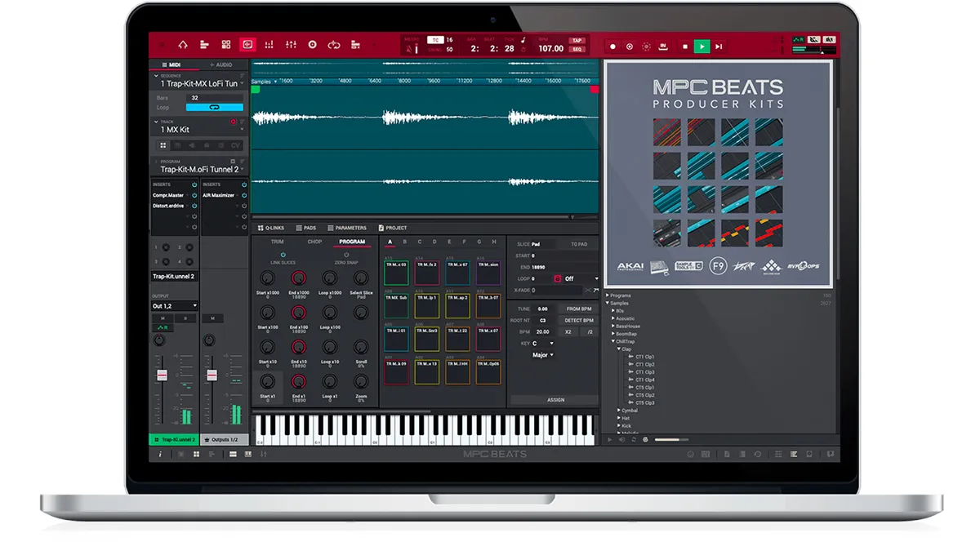Switch to Sample Edit mode icon
This screenshot has width=980, height=551.
click(247, 45)
